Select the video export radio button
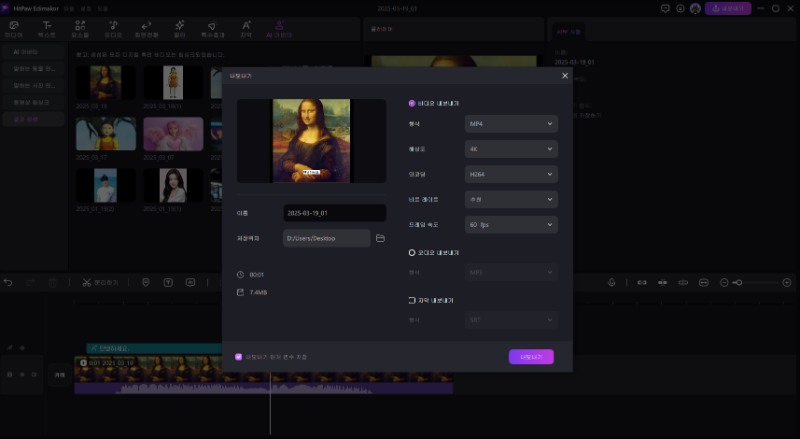Screen dimensions: 800x439 pyautogui.click(x=412, y=103)
